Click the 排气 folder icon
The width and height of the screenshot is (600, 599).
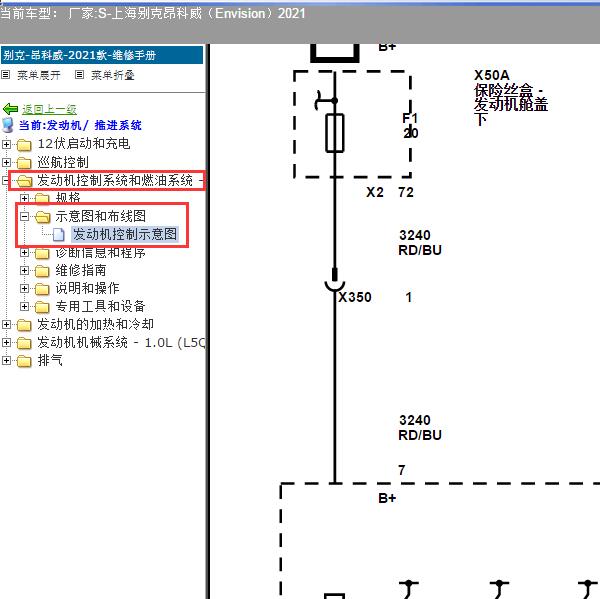[24, 361]
